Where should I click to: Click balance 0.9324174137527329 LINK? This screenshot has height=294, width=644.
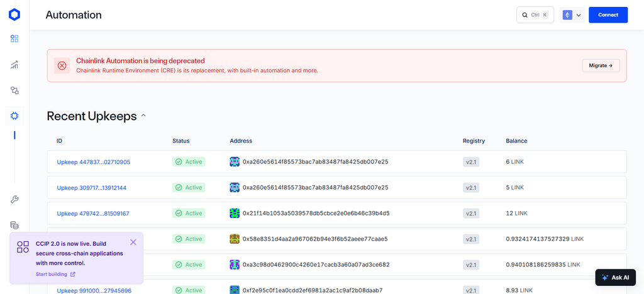545,239
